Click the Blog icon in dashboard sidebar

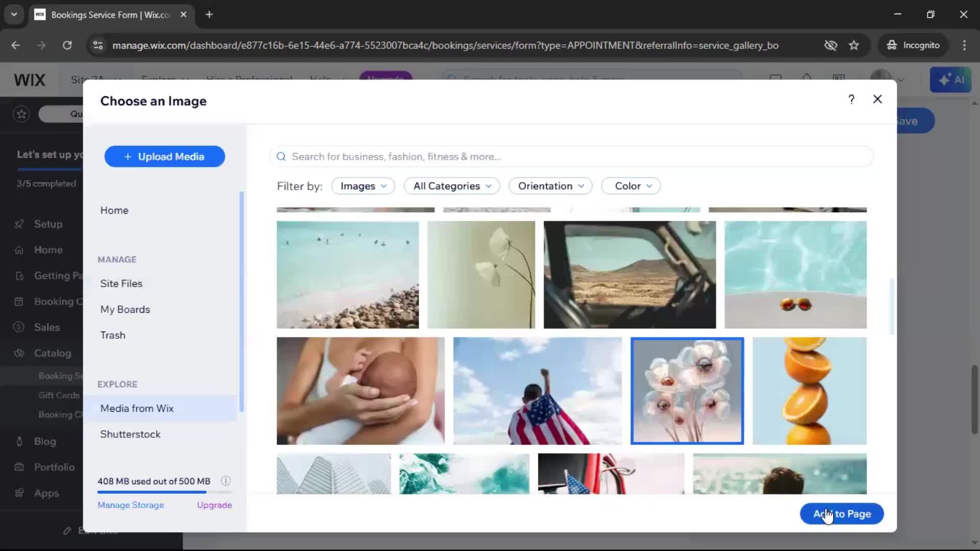click(19, 441)
